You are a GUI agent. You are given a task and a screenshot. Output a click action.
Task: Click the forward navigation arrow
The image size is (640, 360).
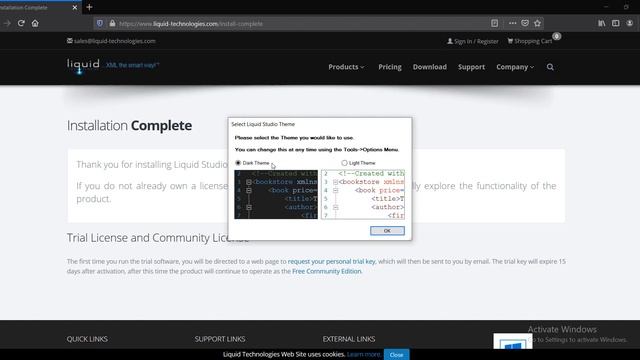click(7, 23)
